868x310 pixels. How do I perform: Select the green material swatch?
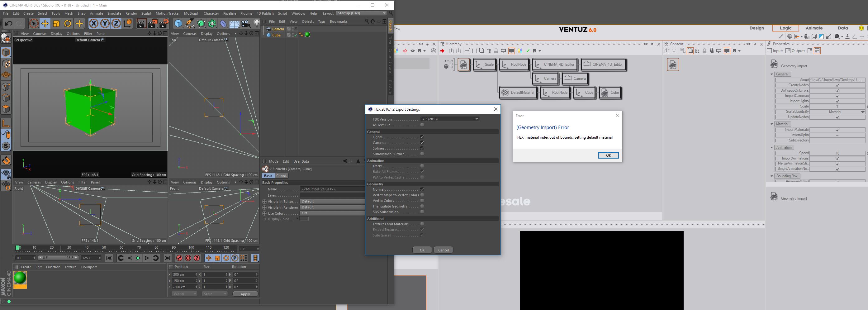20,278
